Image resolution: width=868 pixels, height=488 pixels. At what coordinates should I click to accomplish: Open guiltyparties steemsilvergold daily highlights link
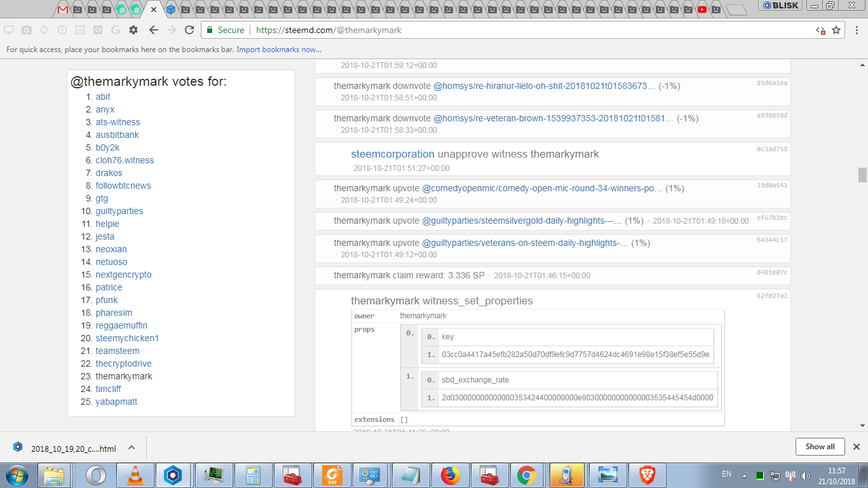(522, 220)
